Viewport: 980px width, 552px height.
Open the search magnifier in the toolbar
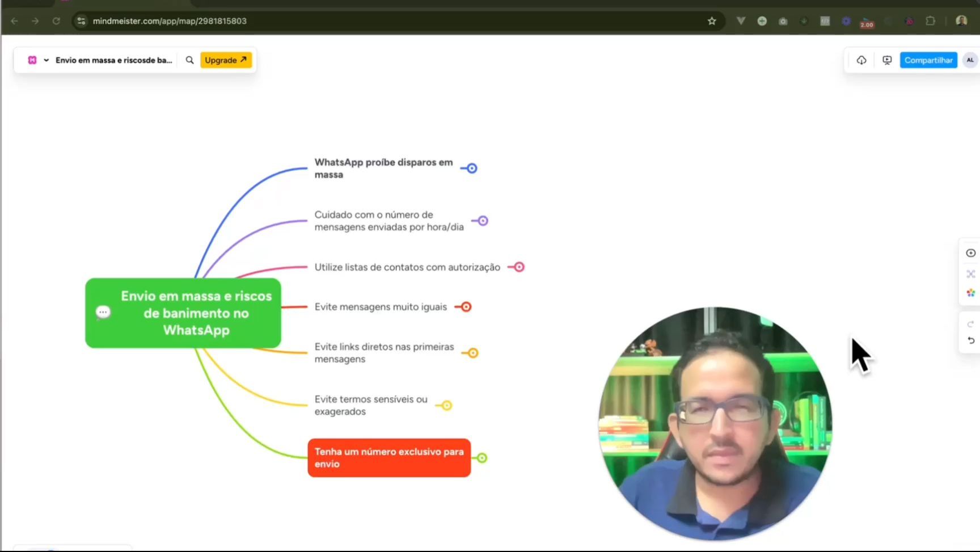click(189, 60)
